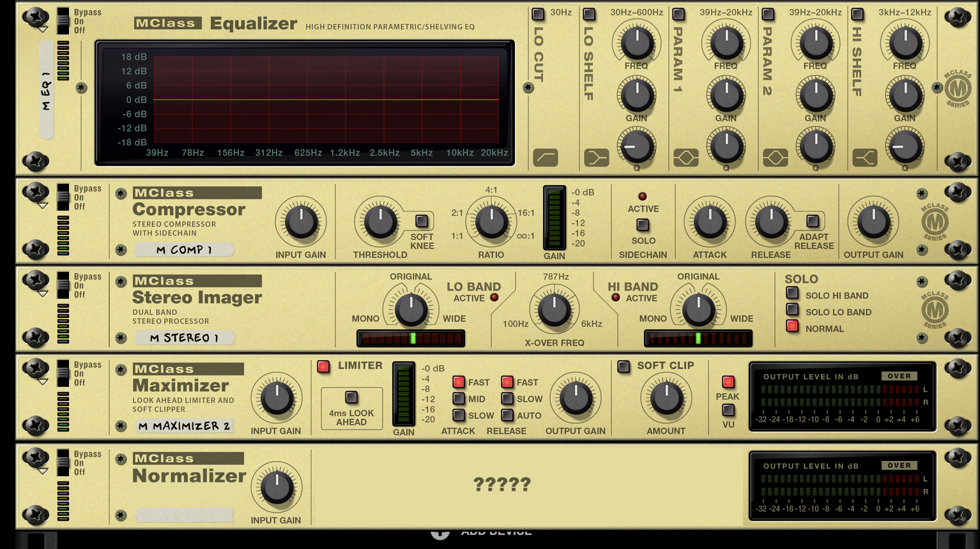Toggle the Soft Knee button on Compressor
980x549 pixels.
coord(422,221)
